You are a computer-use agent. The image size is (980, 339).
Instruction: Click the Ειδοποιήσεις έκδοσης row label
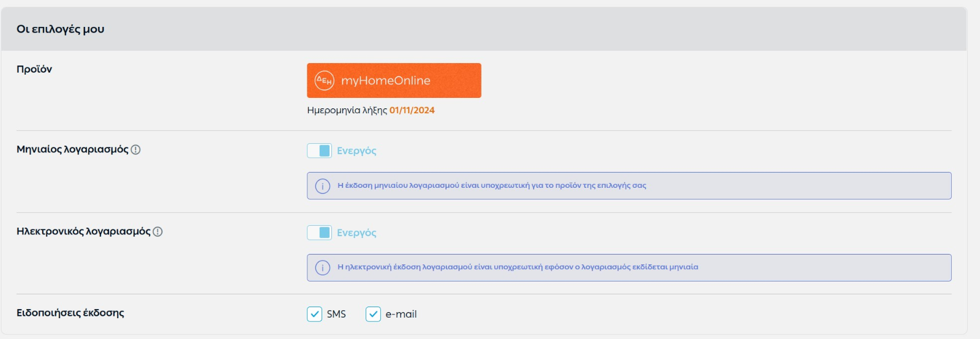click(70, 313)
